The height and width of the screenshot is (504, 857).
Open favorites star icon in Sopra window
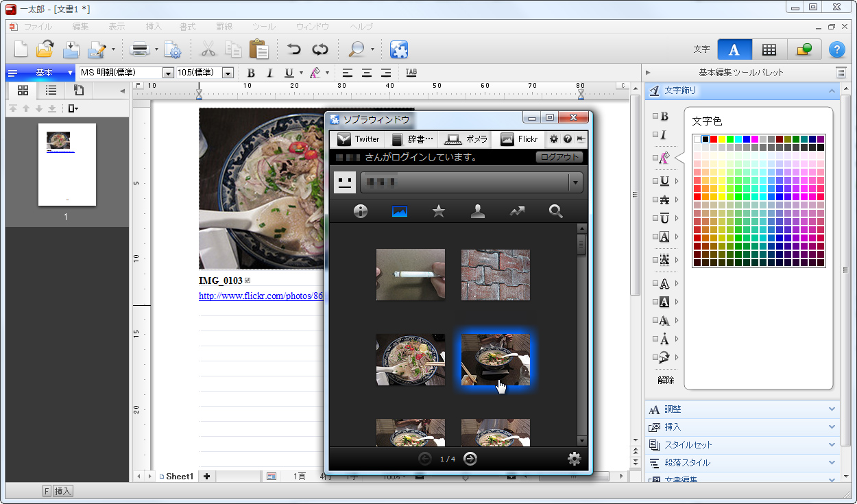[439, 211]
